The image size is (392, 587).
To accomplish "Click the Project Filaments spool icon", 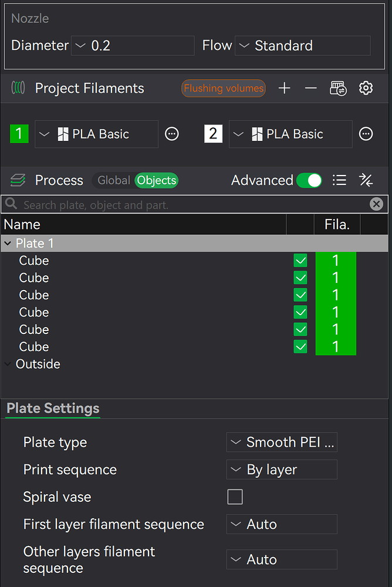I will tap(18, 88).
